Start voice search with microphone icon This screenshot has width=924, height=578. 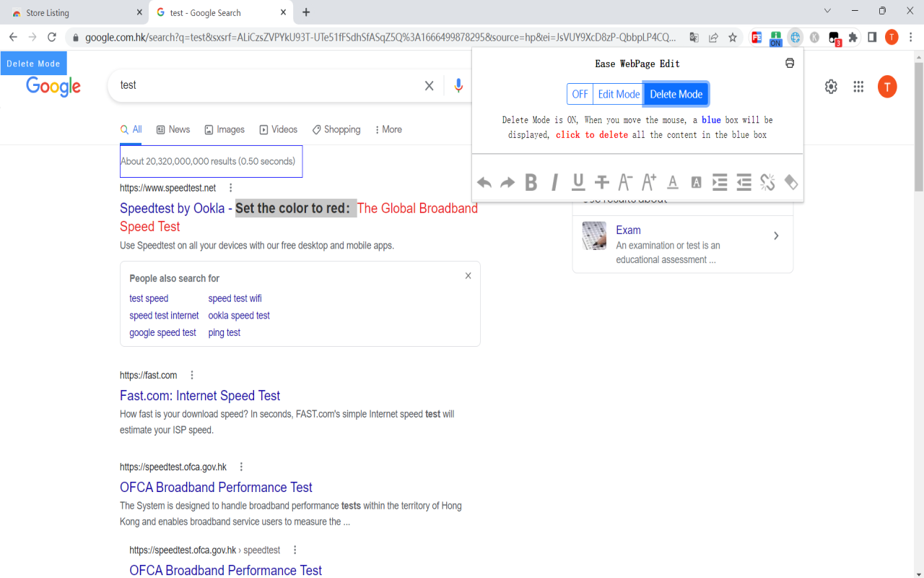coord(458,86)
